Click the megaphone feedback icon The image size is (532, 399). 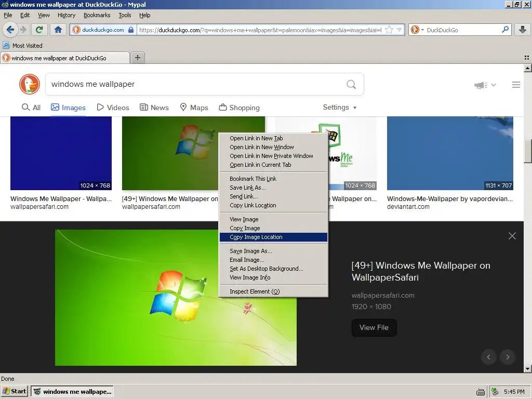481,85
